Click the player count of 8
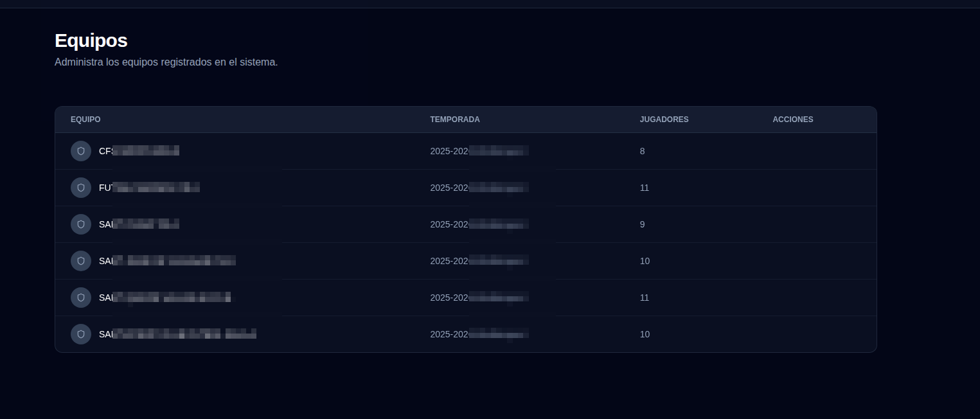This screenshot has height=419, width=980. coord(642,151)
